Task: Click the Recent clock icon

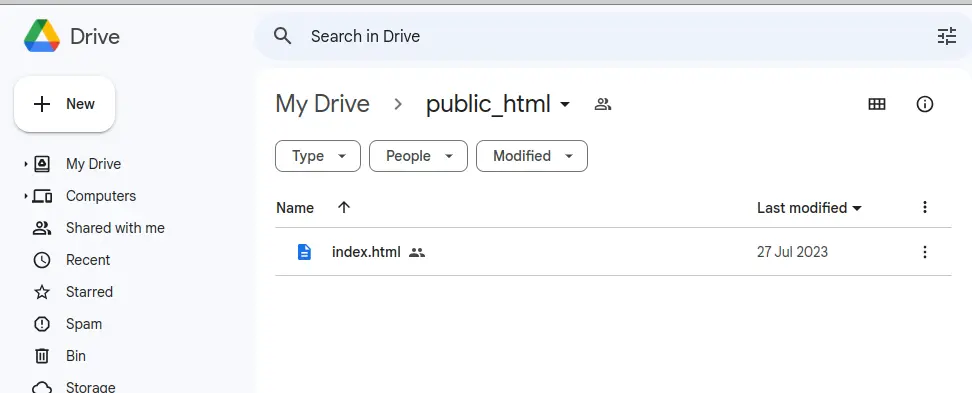Action: pyautogui.click(x=42, y=260)
